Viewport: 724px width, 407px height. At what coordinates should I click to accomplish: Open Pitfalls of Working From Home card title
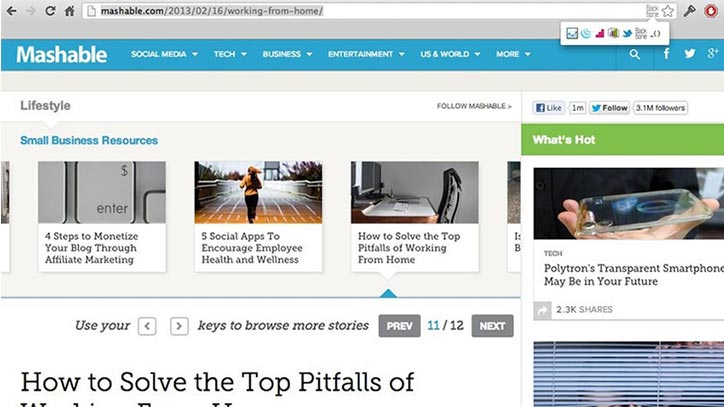tap(409, 248)
